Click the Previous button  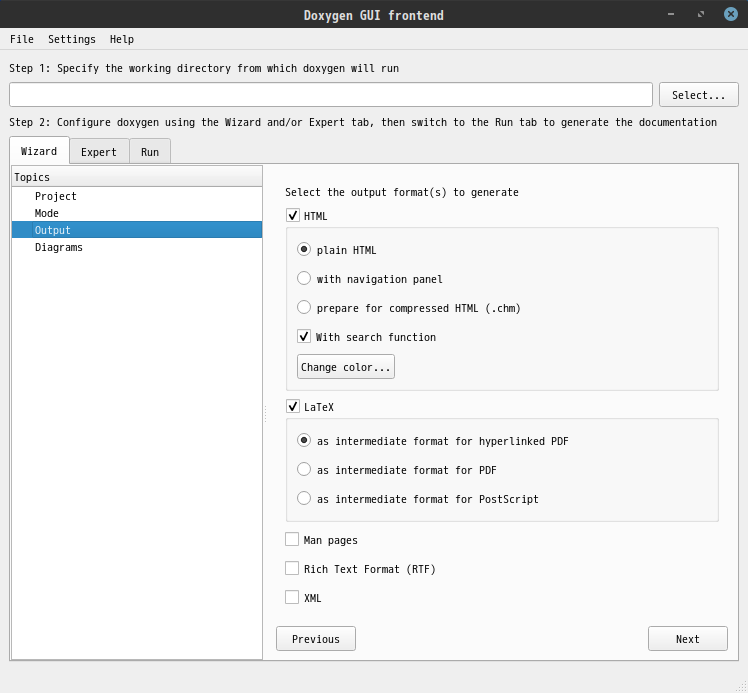coord(316,639)
